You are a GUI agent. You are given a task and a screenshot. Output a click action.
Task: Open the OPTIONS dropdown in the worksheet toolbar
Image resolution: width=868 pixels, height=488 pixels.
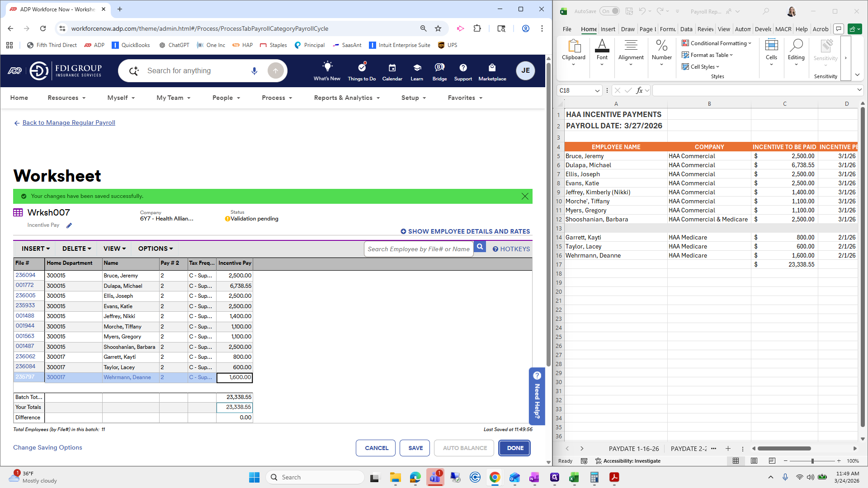pyautogui.click(x=155, y=248)
